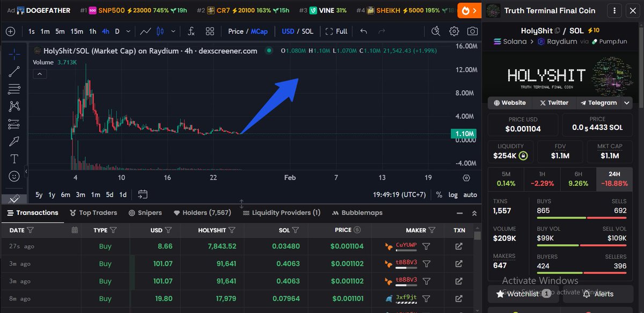644x313 pixels.
Task: Expand more social links chevron
Action: click(626, 103)
